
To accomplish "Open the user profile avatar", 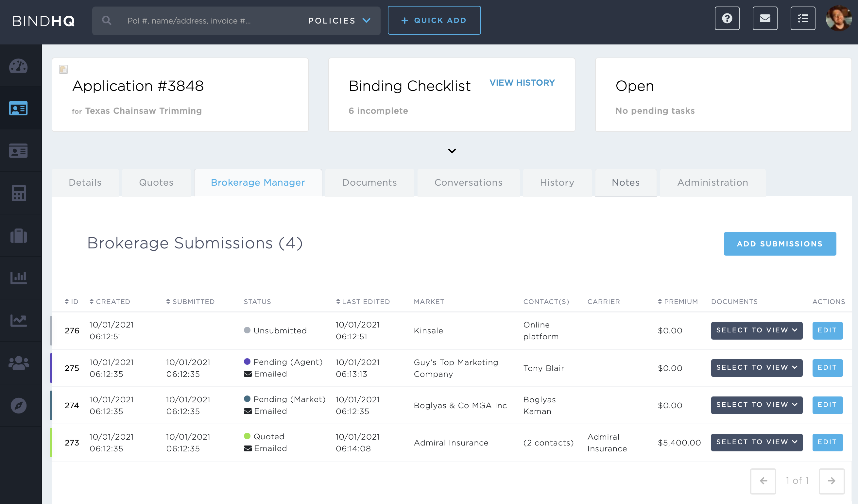I will (x=839, y=18).
